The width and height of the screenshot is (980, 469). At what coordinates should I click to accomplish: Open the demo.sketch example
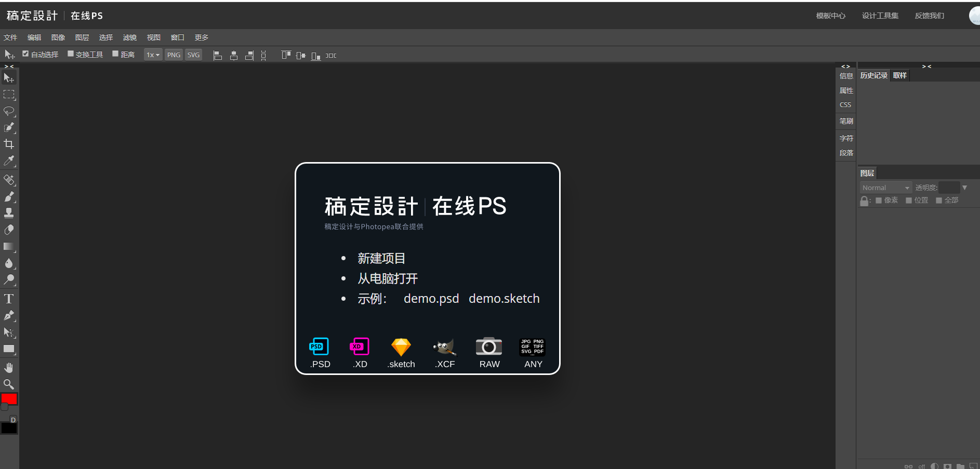(504, 299)
